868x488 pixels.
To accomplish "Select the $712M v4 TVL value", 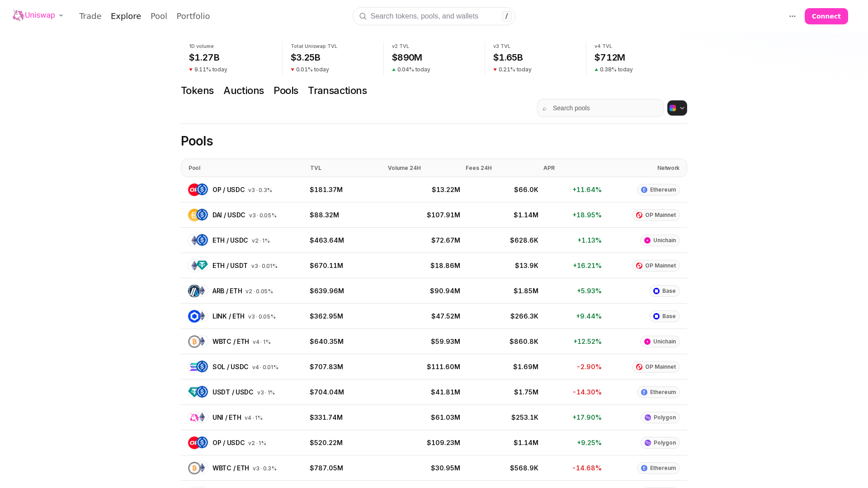I will click(x=610, y=57).
